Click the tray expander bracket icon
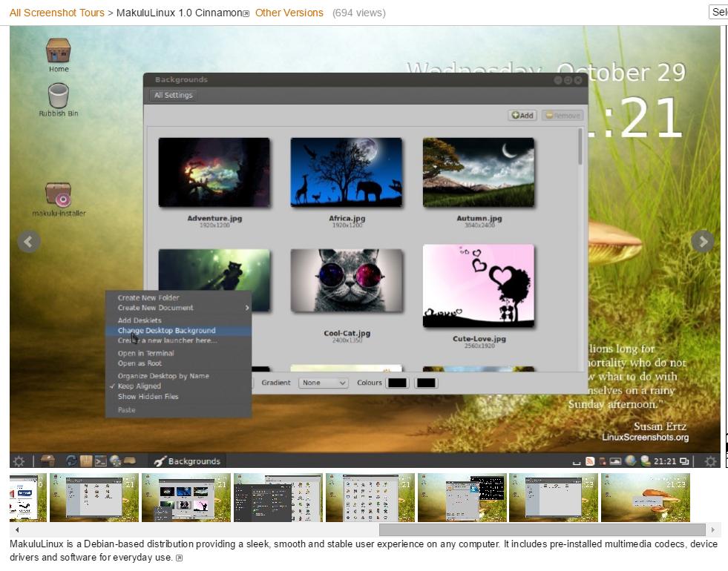The width and height of the screenshot is (728, 571). (577, 463)
